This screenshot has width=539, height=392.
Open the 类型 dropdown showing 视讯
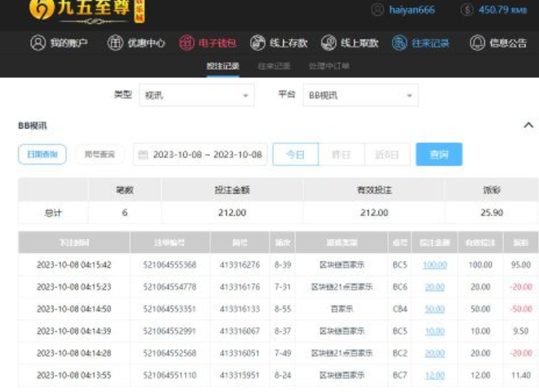(x=197, y=95)
